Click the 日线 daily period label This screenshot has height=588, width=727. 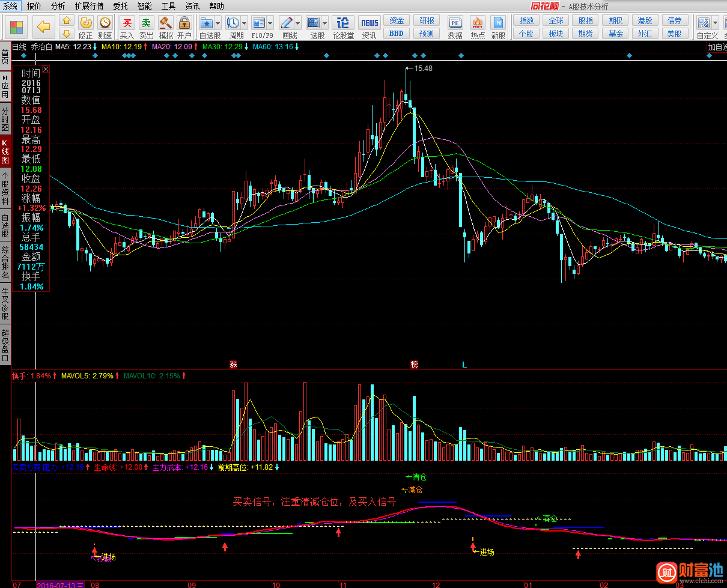tap(19, 47)
